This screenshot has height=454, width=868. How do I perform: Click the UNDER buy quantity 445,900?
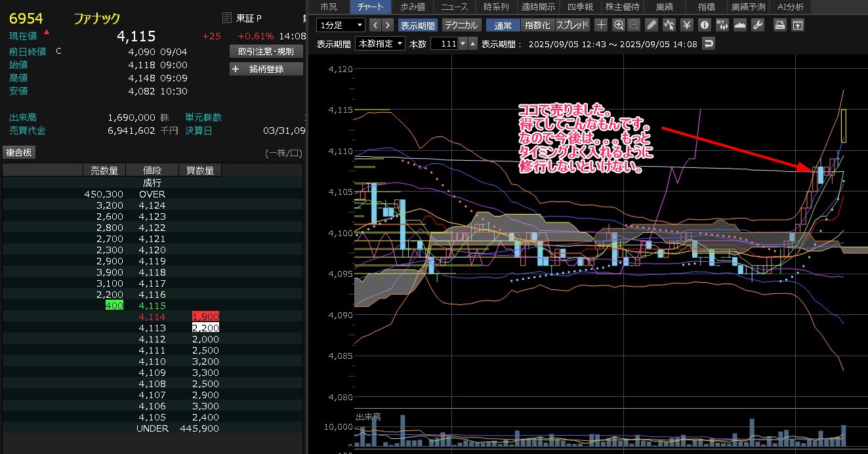click(x=200, y=428)
